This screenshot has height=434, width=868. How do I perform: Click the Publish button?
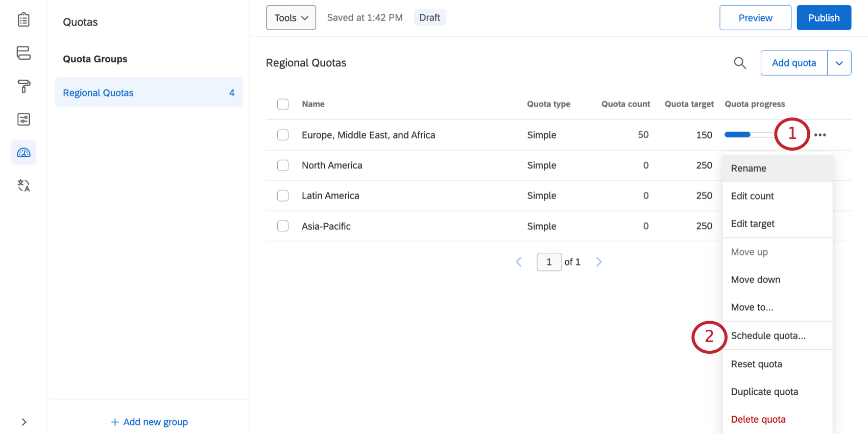824,18
